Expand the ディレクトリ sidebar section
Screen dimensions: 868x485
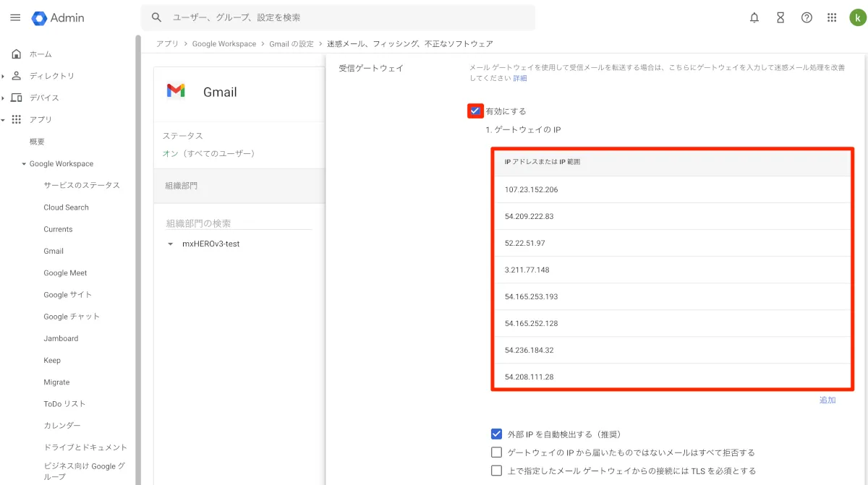coord(4,76)
